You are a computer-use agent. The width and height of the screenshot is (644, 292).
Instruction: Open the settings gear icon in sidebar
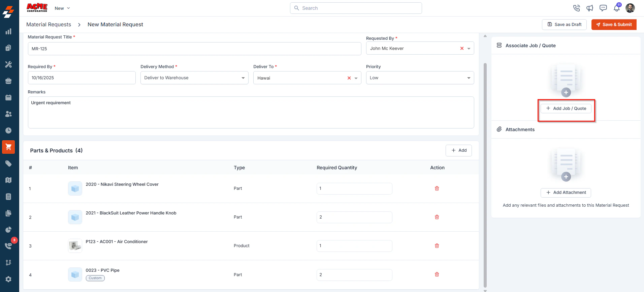8,279
